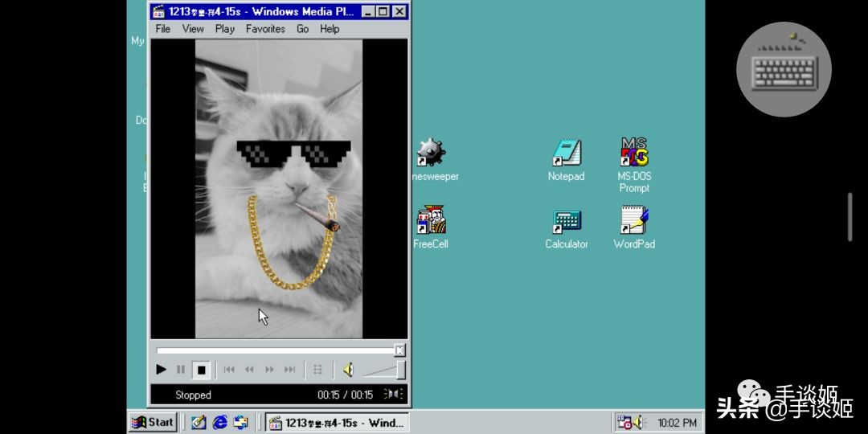The width and height of the screenshot is (868, 434).
Task: Select the FreeCell desktop shortcut
Action: pos(431,221)
